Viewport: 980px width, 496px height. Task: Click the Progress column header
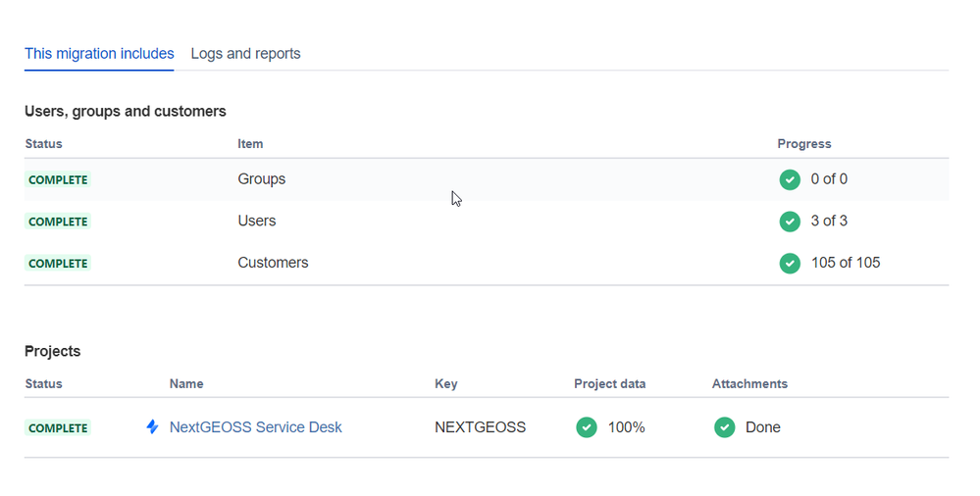pyautogui.click(x=804, y=144)
